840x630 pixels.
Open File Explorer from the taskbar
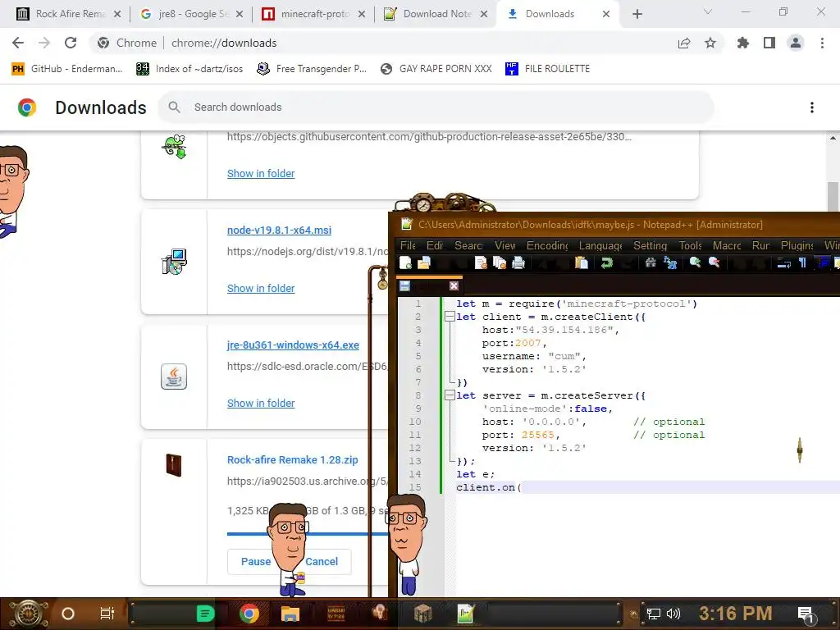coord(290,614)
